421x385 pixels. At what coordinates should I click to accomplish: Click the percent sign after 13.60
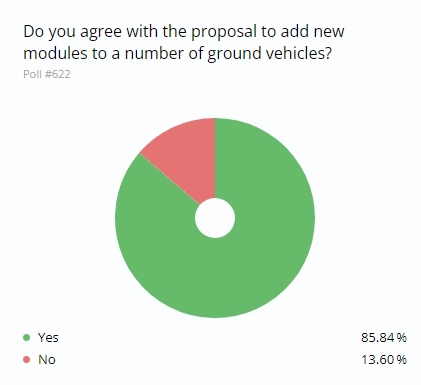[402, 360]
